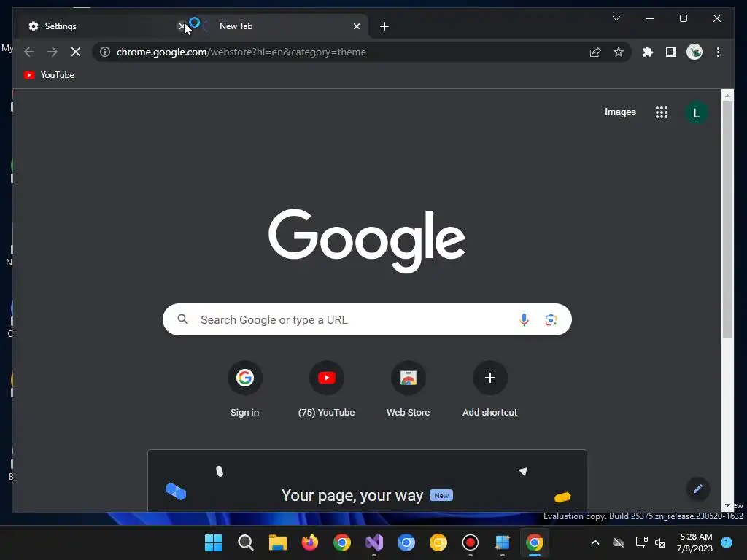Open the (75) YouTube shortcut
Screen dimensions: 747x560
[x=326, y=389]
